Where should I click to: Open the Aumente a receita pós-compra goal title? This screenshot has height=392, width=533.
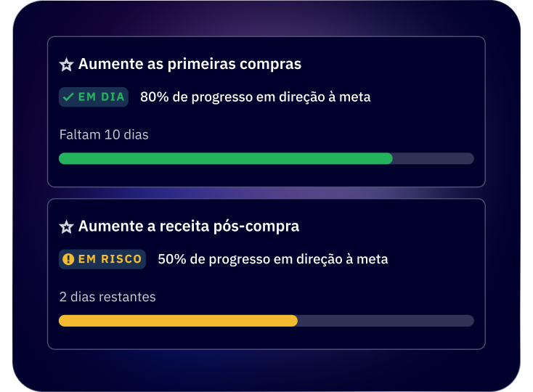[x=189, y=226]
